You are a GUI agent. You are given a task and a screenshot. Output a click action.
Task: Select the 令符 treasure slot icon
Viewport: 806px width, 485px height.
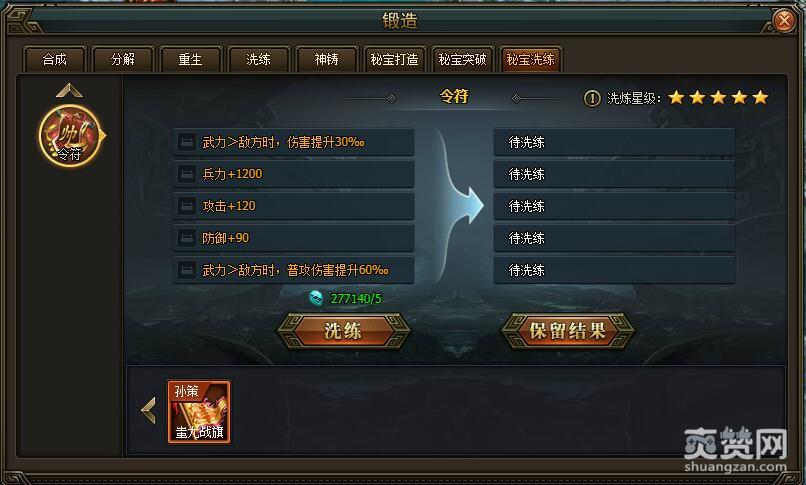point(70,135)
